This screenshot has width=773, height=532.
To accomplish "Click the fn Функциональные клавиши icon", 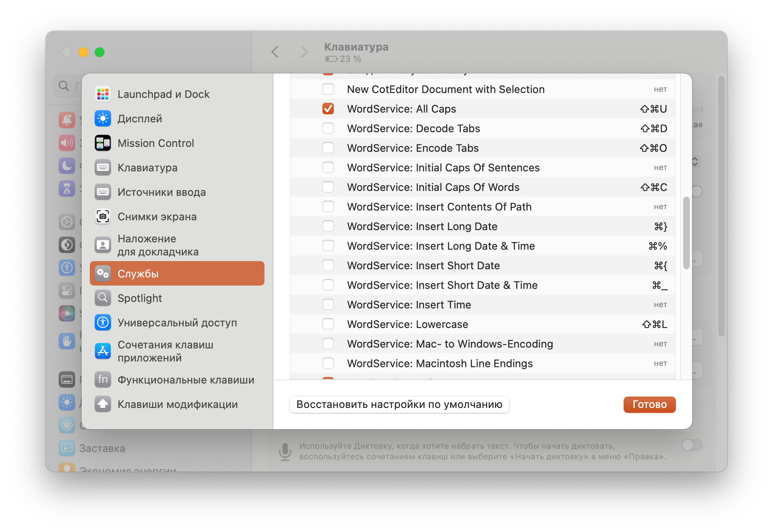I will click(x=103, y=380).
